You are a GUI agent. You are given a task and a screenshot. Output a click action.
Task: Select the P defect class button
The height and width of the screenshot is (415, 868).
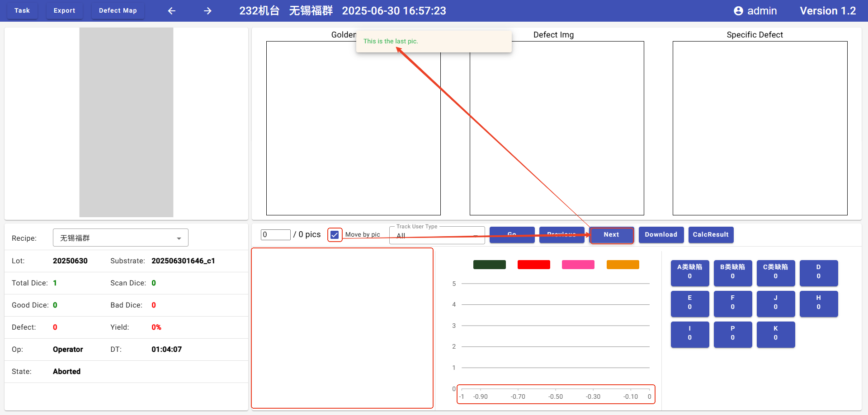[733, 334]
